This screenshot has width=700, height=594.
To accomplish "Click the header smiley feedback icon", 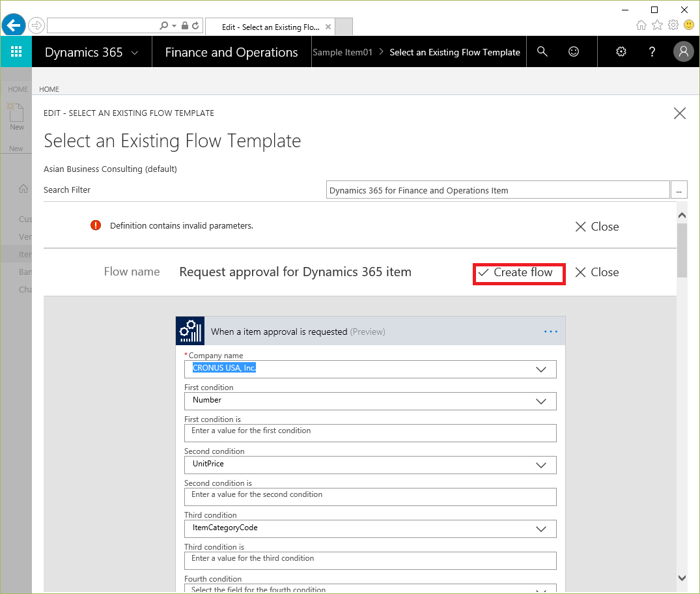I will (574, 52).
